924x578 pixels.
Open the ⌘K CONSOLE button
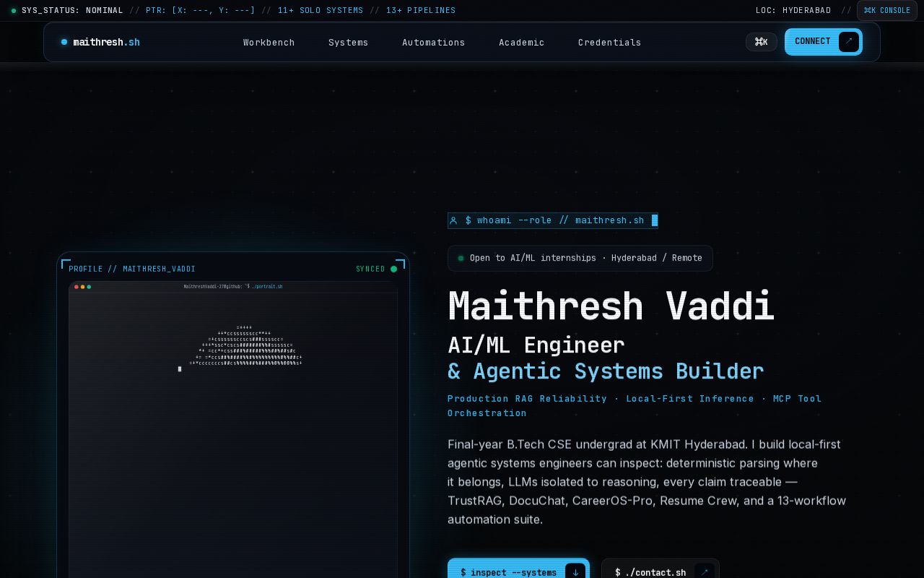886,10
